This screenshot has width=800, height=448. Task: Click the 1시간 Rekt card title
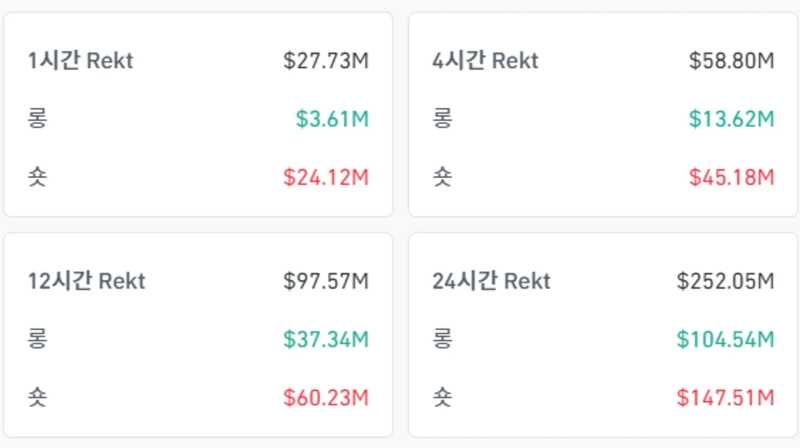pos(81,61)
